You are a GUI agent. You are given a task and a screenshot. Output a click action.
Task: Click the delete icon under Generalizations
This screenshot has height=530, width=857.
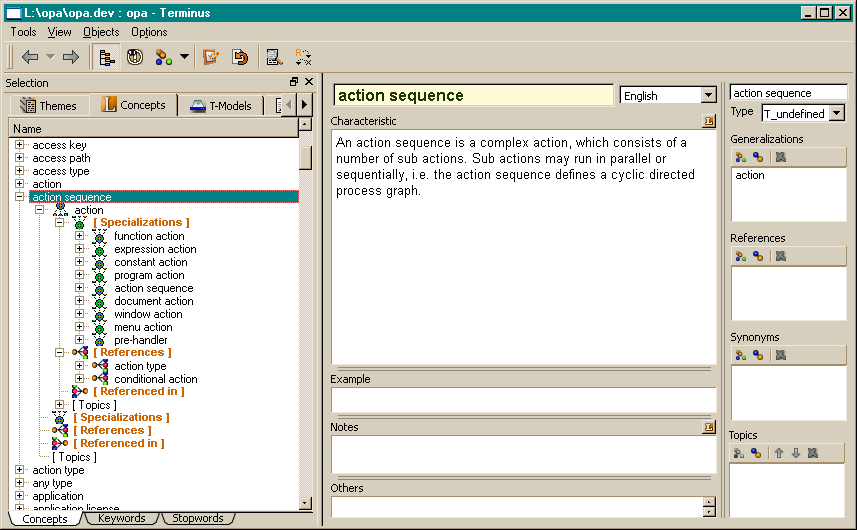pos(780,157)
